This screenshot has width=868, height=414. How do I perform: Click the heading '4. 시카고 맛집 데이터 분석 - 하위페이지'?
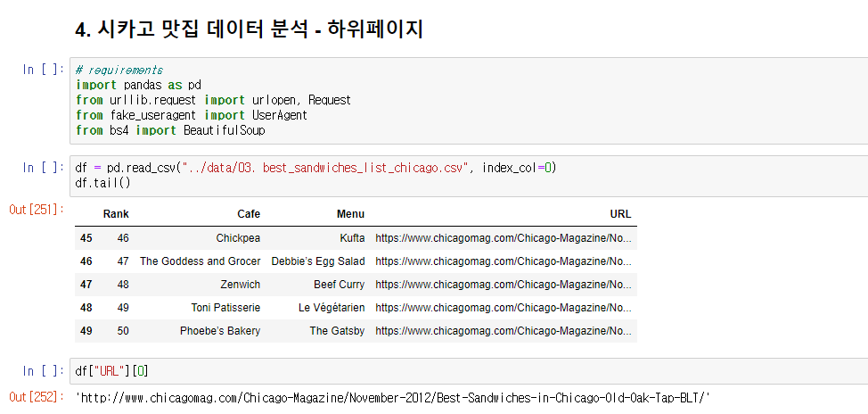coord(249,30)
